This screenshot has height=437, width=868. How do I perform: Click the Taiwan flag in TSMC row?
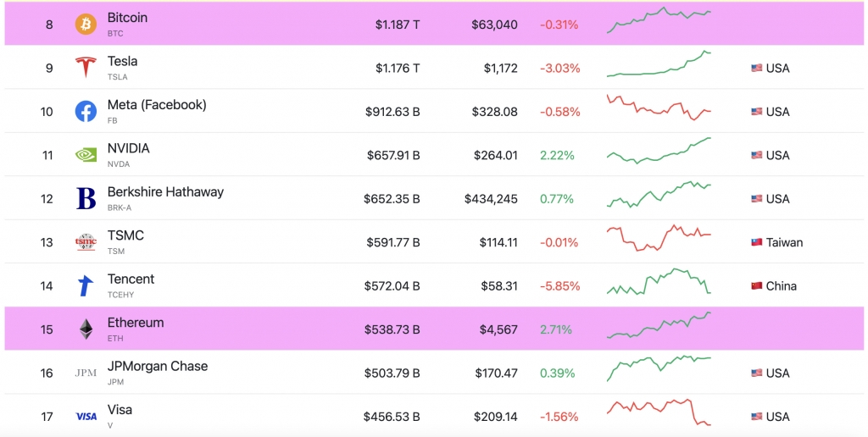[757, 242]
